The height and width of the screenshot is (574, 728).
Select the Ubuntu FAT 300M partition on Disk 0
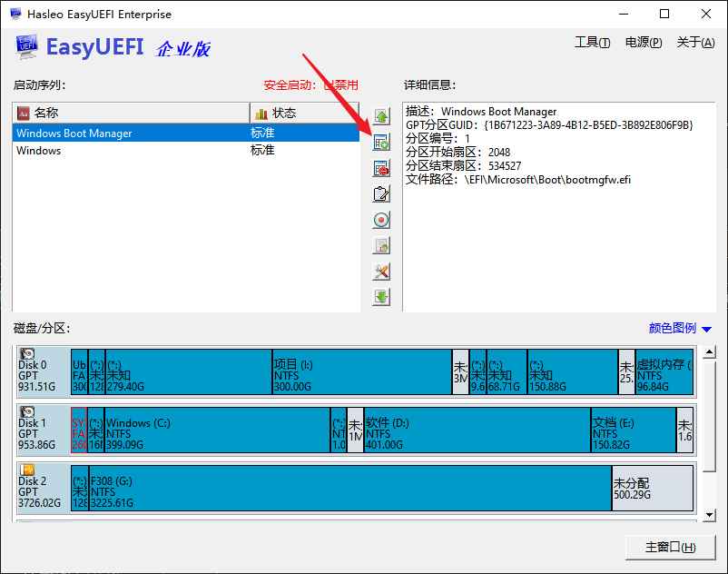[x=79, y=372]
